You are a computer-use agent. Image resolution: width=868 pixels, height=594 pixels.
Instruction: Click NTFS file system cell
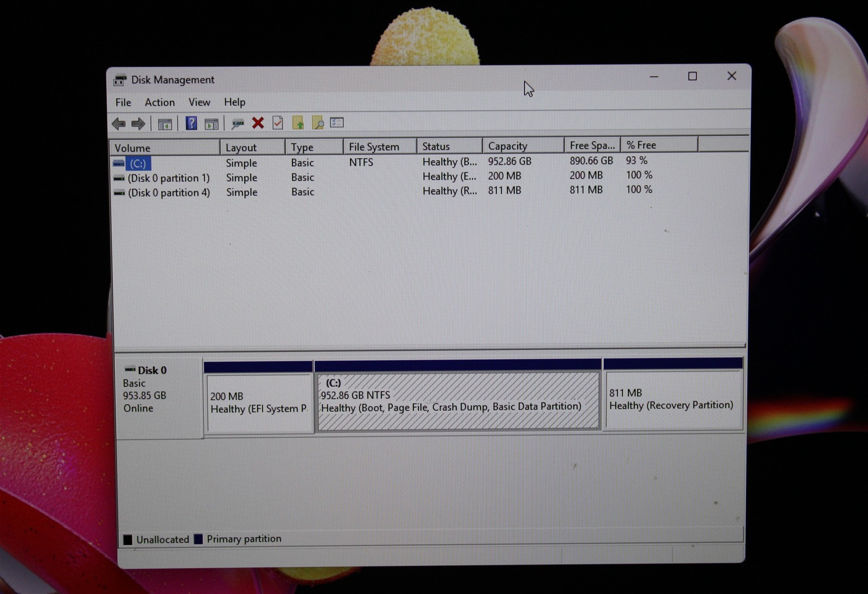click(x=361, y=162)
